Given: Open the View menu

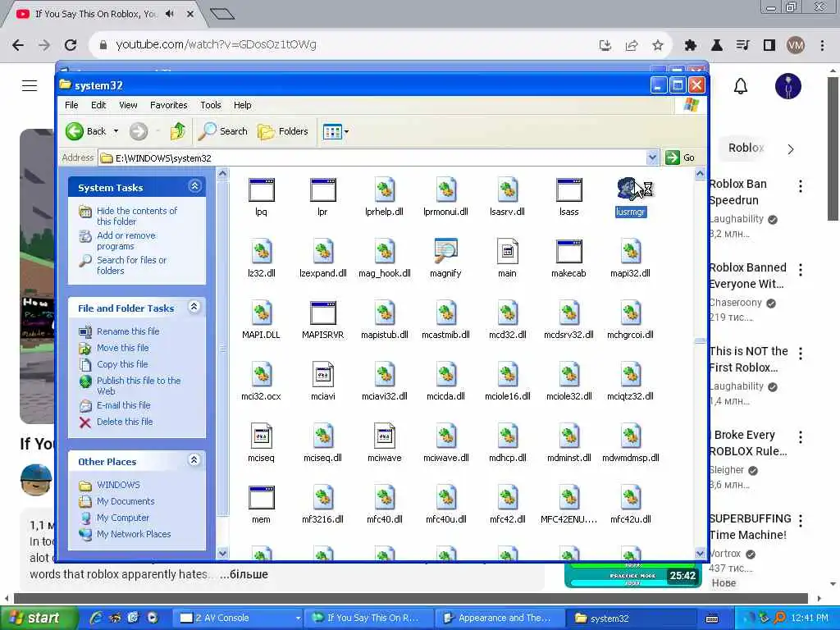Looking at the screenshot, I should pos(128,105).
